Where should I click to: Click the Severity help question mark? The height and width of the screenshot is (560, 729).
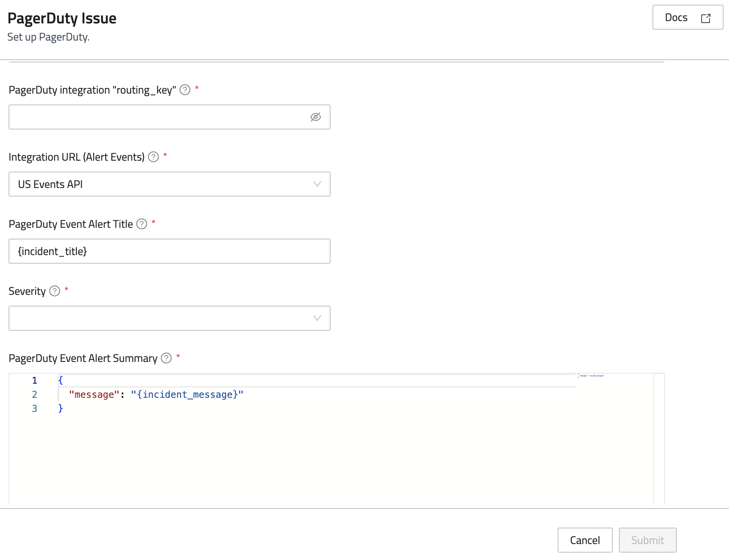(55, 291)
